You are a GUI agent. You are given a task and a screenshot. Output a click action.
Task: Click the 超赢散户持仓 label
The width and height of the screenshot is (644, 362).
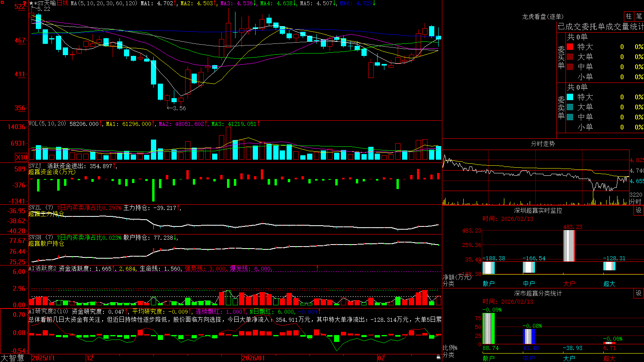[46, 243]
